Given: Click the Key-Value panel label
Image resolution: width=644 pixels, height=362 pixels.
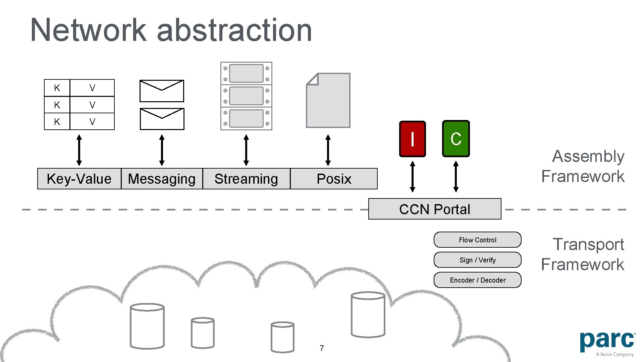Looking at the screenshot, I should [x=79, y=179].
